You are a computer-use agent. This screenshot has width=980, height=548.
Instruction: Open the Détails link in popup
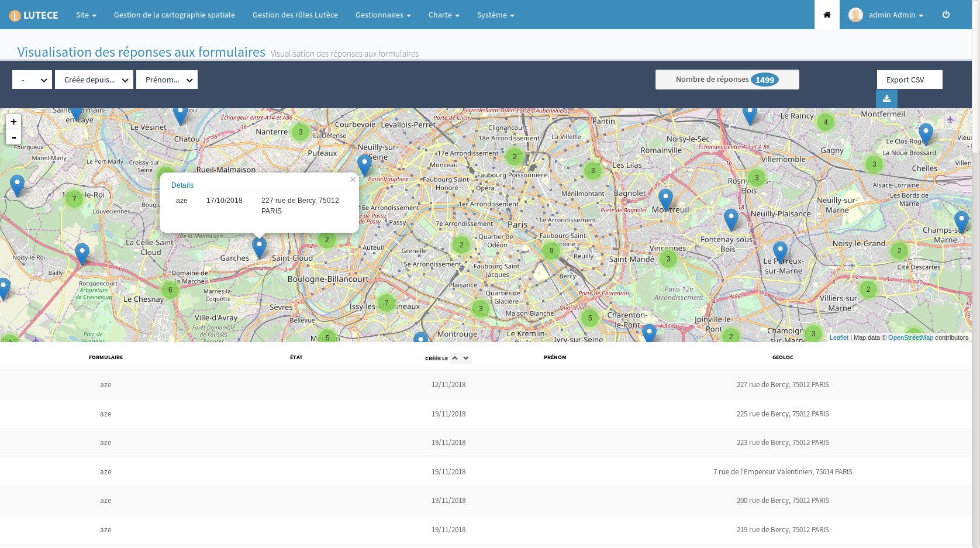[x=182, y=185]
